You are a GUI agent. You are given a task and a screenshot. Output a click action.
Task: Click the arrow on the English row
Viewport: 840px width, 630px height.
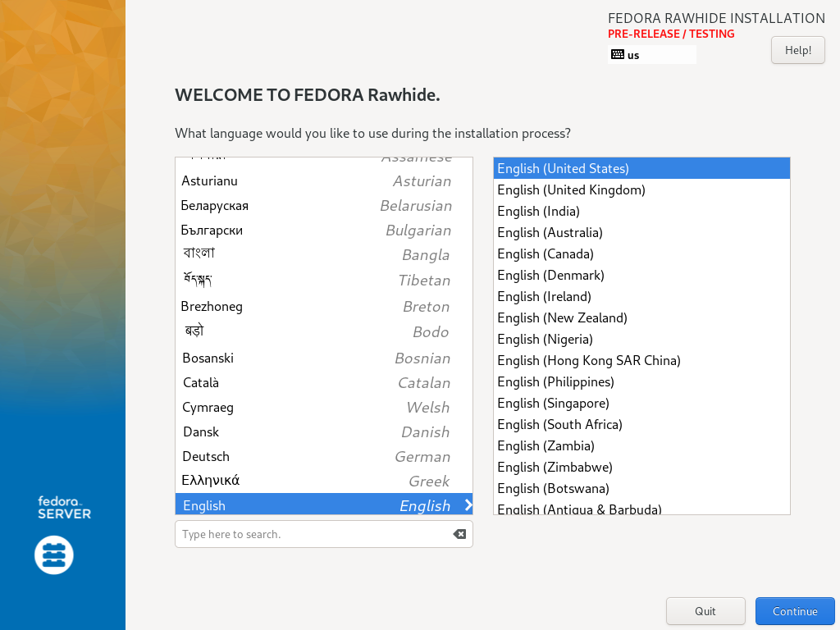(468, 504)
